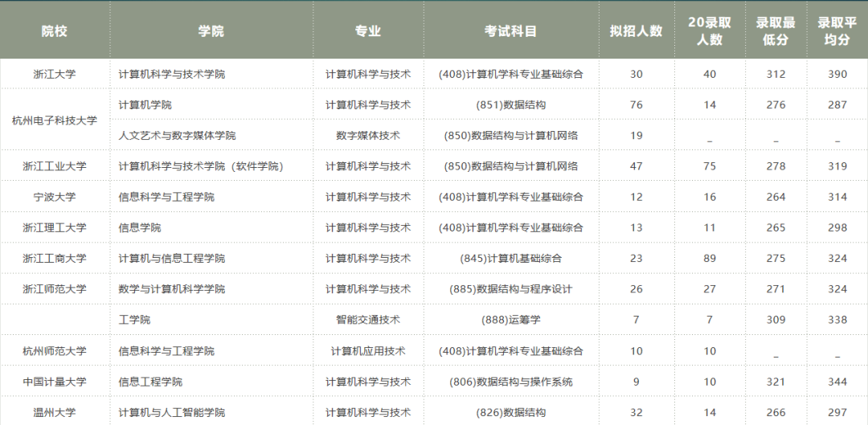Select the 浙江大学 cell
Image resolution: width=868 pixels, height=425 pixels.
[55, 74]
